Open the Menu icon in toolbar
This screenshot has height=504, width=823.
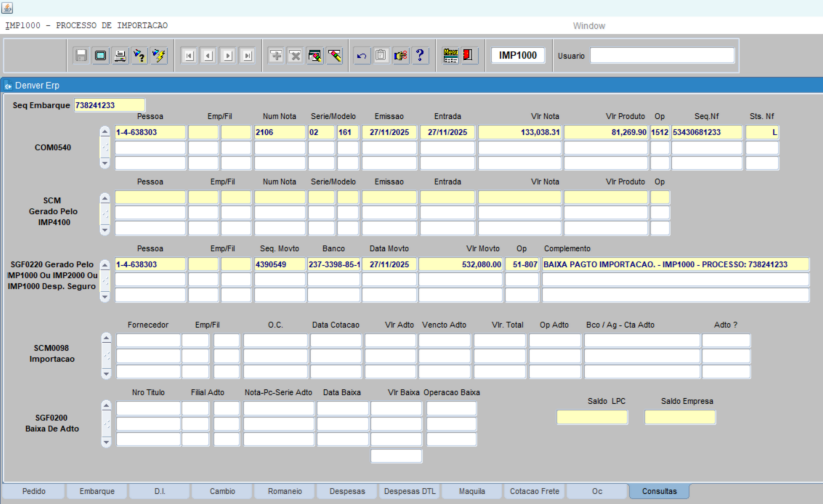click(x=450, y=55)
